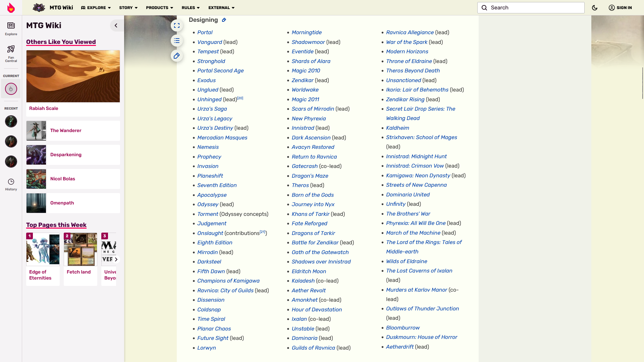
Task: Click the Sign In text button
Action: [x=624, y=8]
